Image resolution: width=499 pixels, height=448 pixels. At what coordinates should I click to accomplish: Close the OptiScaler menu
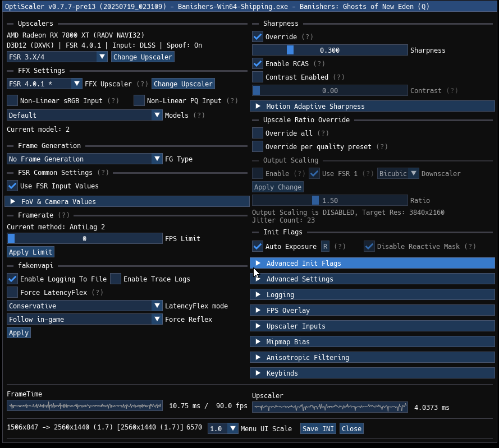[x=351, y=428]
